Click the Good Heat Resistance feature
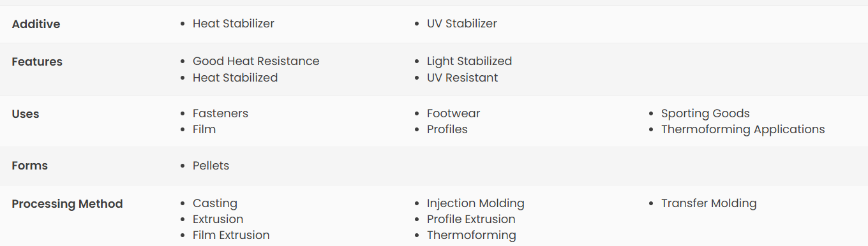Viewport: 868px width, 246px height. [256, 61]
